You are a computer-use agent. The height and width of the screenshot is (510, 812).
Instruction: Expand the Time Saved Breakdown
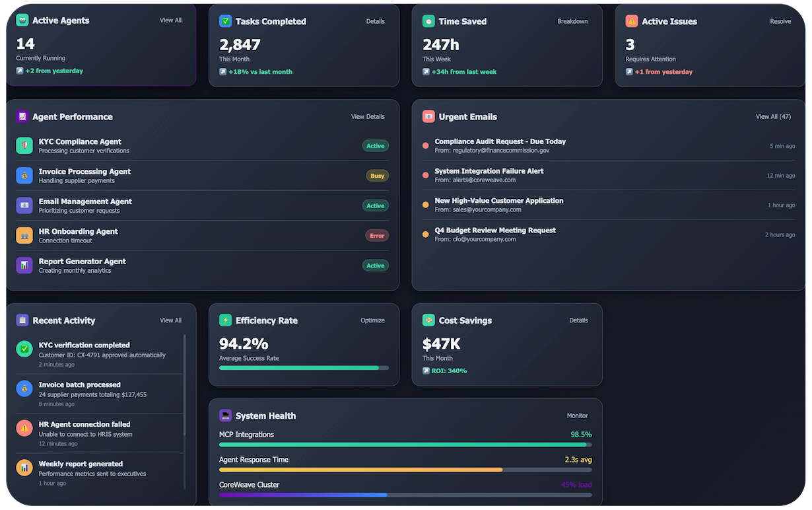[572, 21]
